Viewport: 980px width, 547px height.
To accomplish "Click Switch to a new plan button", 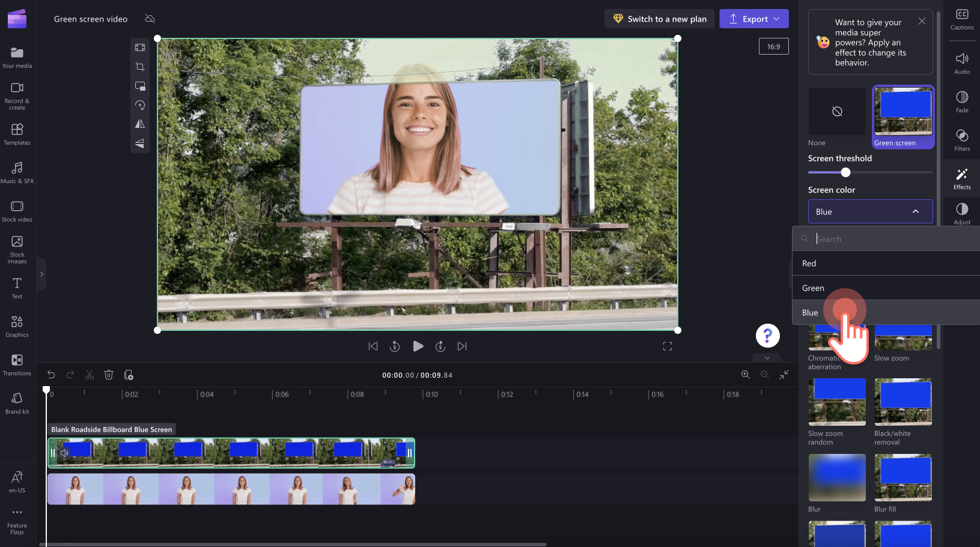I will point(659,19).
